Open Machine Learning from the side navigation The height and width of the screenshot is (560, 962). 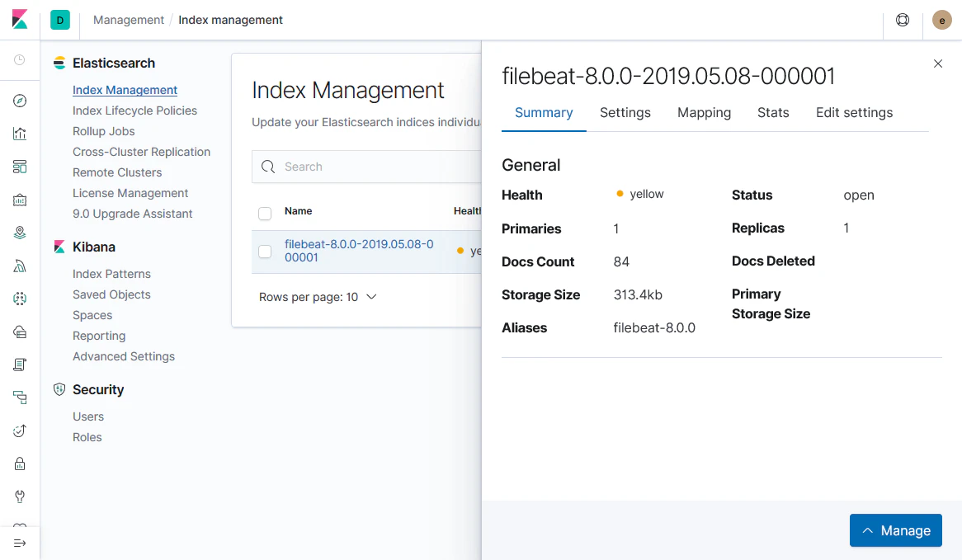tap(20, 299)
